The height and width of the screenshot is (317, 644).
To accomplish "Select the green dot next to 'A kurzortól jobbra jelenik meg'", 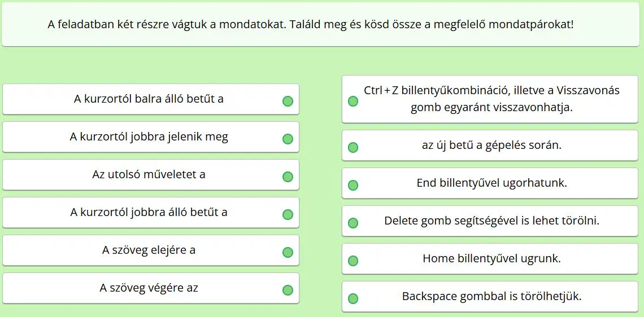I will pyautogui.click(x=288, y=139).
